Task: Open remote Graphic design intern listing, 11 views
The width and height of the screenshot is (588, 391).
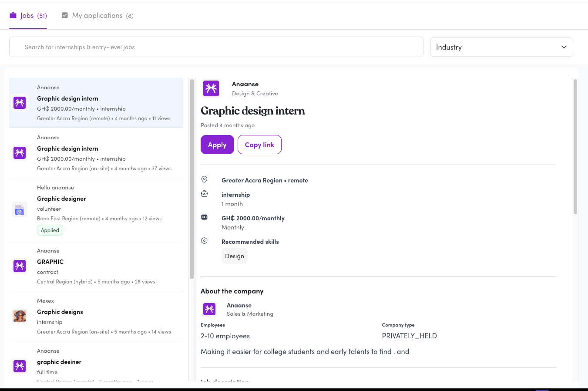Action: pyautogui.click(x=96, y=103)
